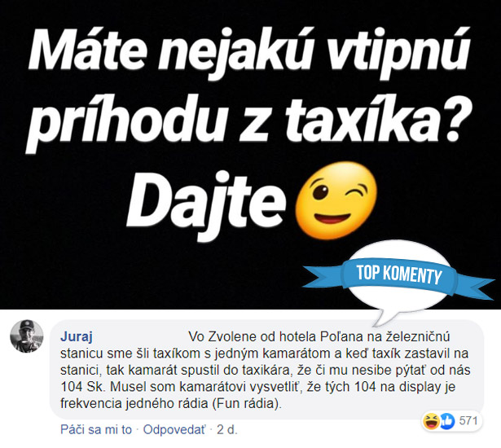Open Juraj's profile picture
The width and height of the screenshot is (501, 448).
pos(27,336)
